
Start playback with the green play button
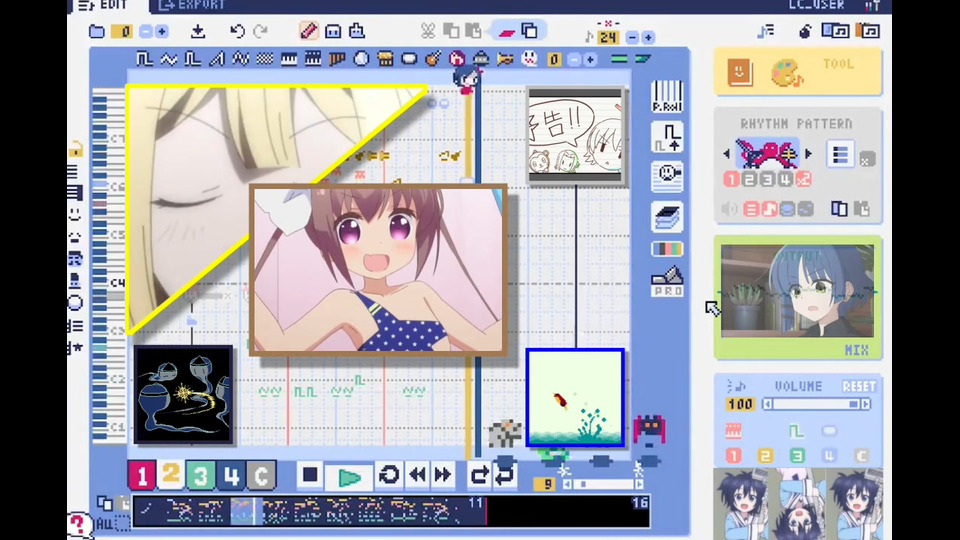(349, 477)
